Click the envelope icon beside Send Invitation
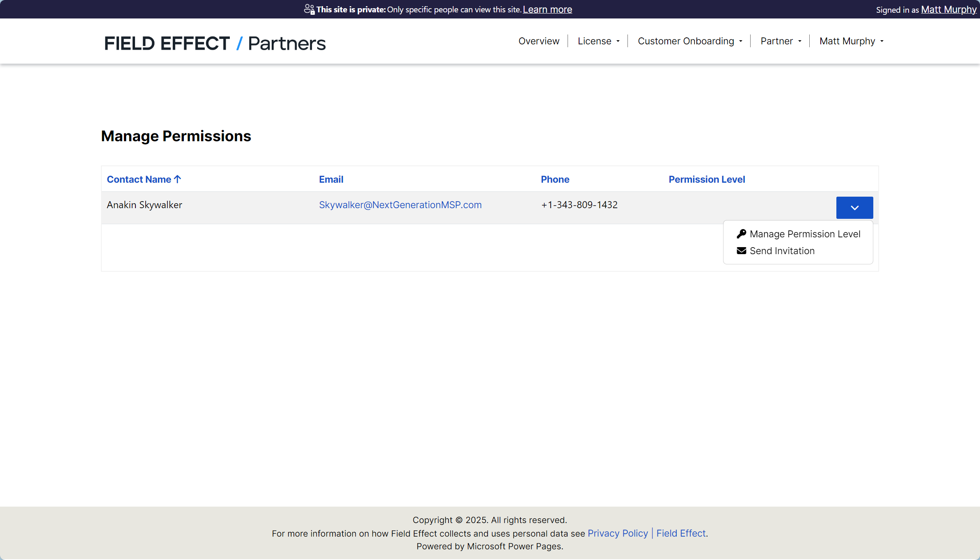Screen dimensions: 980x560 point(741,251)
